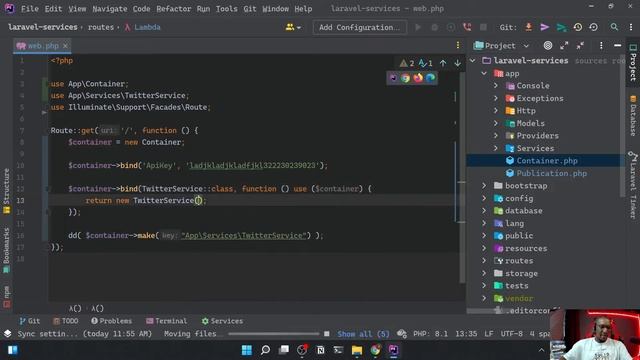Open the Database tool window sidebar

[x=633, y=116]
